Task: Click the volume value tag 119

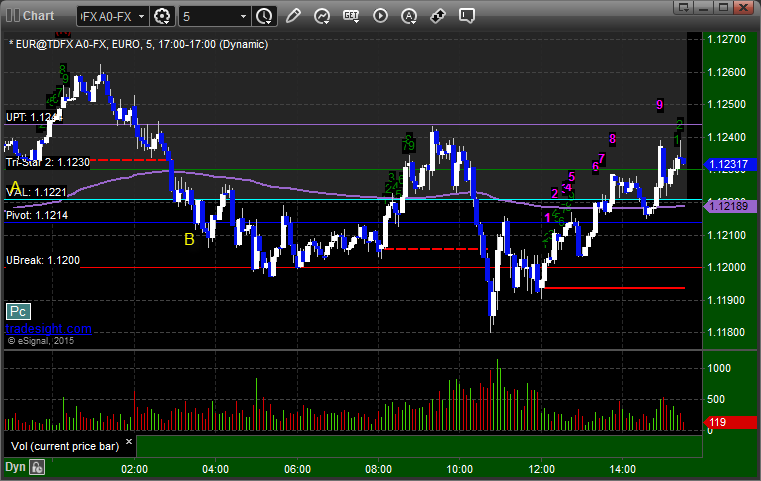Action: click(x=730, y=422)
